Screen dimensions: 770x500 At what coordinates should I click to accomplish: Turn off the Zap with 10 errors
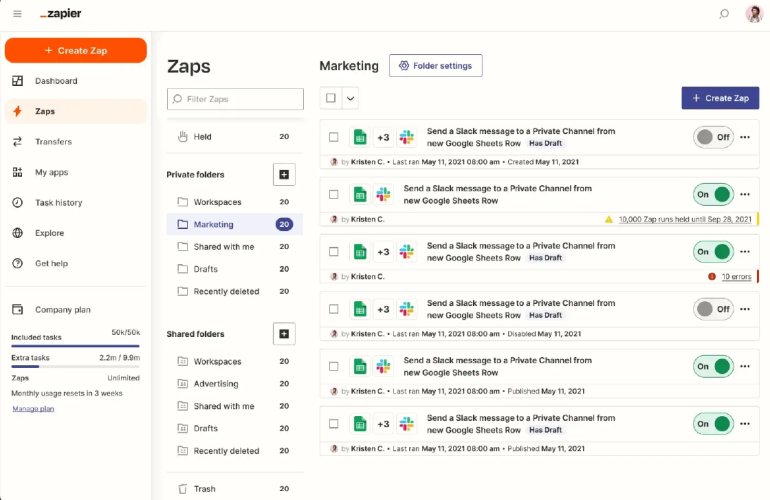(714, 251)
